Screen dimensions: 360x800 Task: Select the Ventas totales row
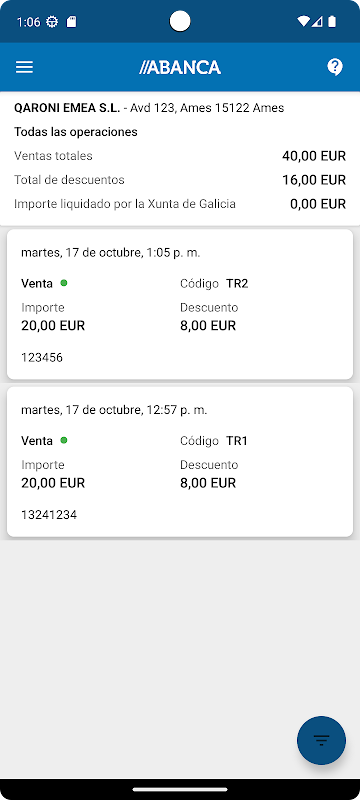click(180, 156)
